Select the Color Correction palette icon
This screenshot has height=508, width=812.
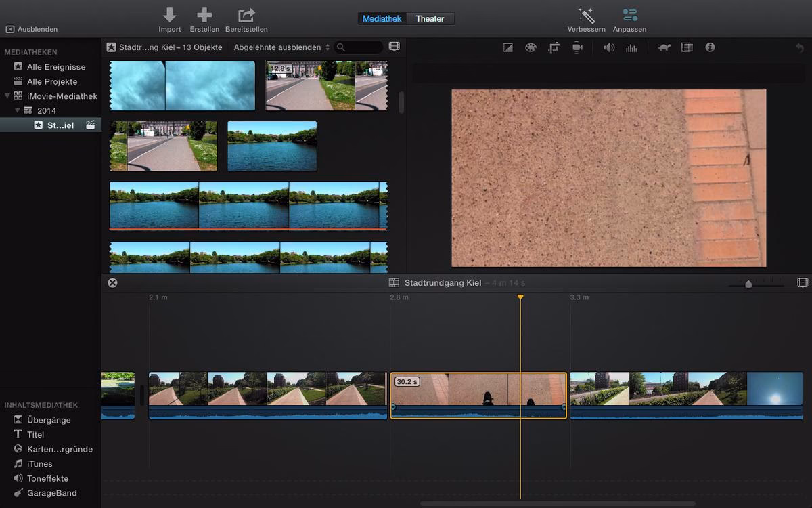pos(531,47)
